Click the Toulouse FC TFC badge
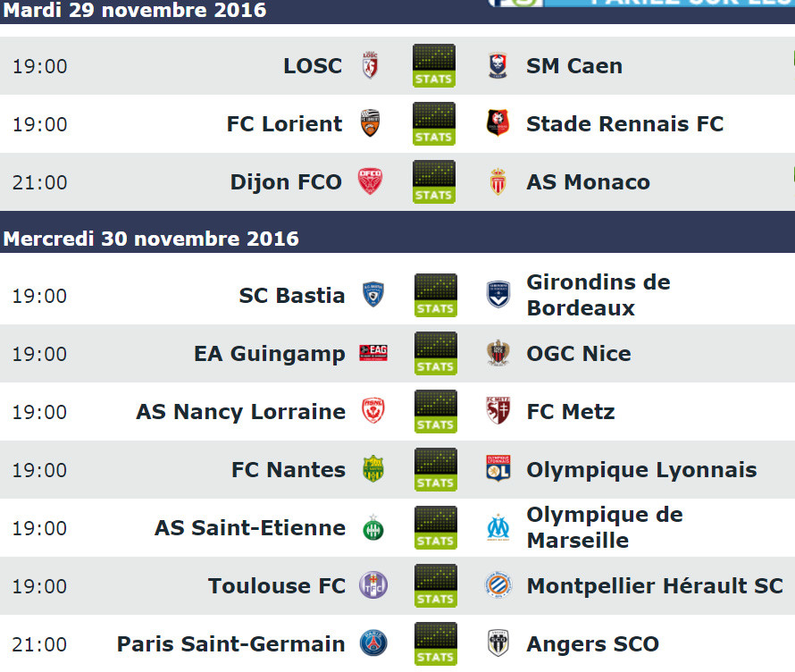Image resolution: width=795 pixels, height=672 pixels. [373, 585]
